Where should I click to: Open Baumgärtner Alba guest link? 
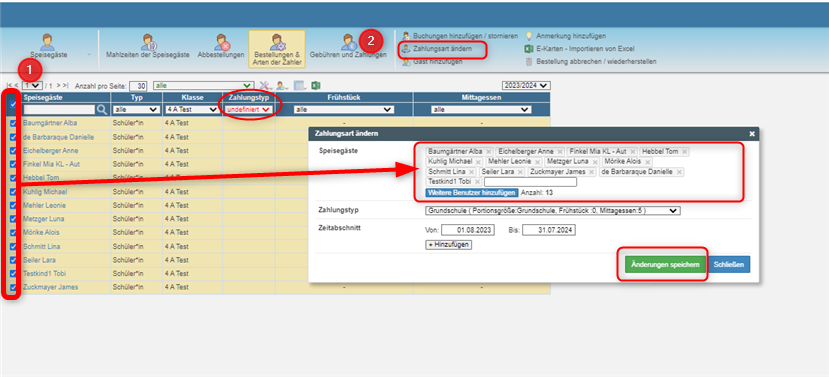pyautogui.click(x=50, y=123)
